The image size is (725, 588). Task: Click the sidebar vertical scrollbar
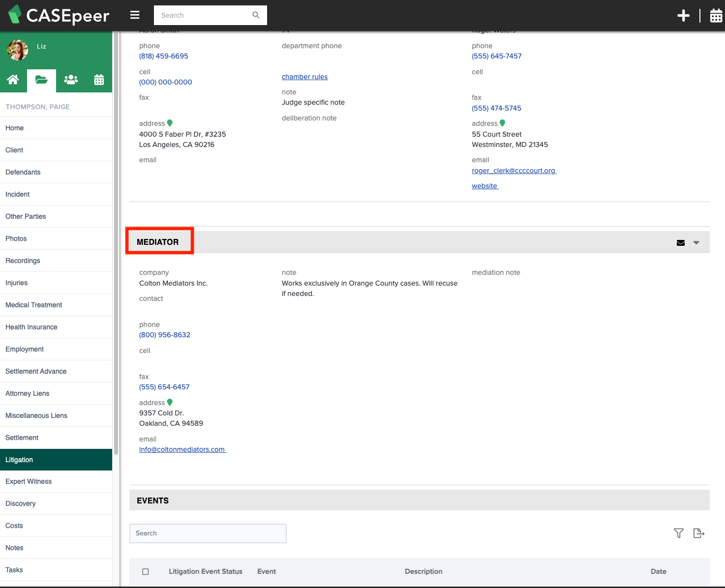point(116,243)
